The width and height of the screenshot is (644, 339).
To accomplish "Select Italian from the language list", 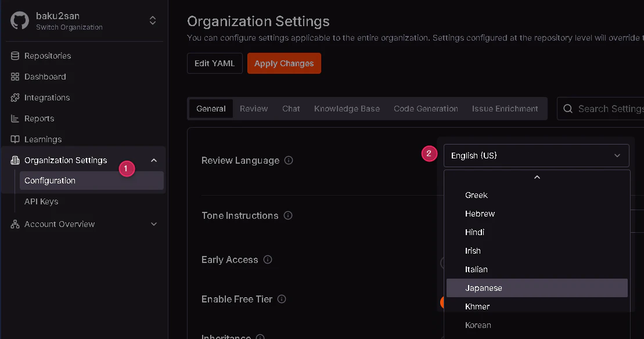I will coord(537,270).
